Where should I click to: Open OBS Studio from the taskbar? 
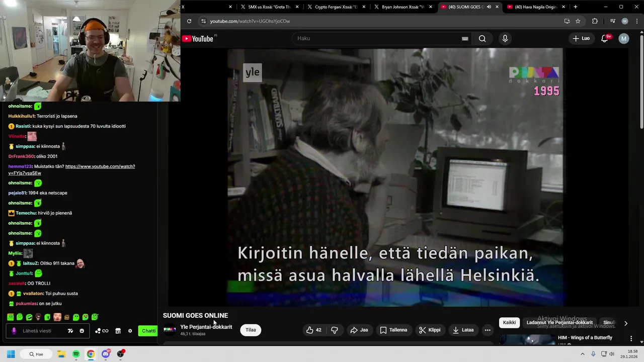click(x=120, y=354)
